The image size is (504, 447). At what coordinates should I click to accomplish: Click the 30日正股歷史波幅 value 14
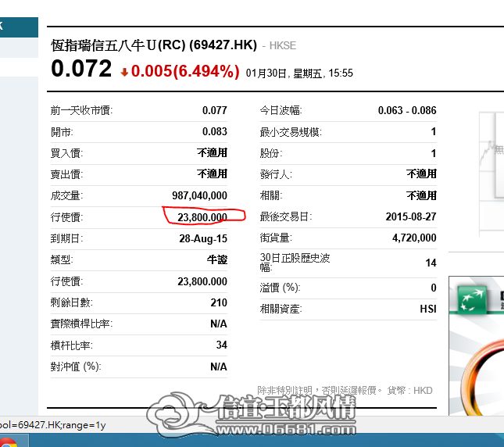[431, 263]
